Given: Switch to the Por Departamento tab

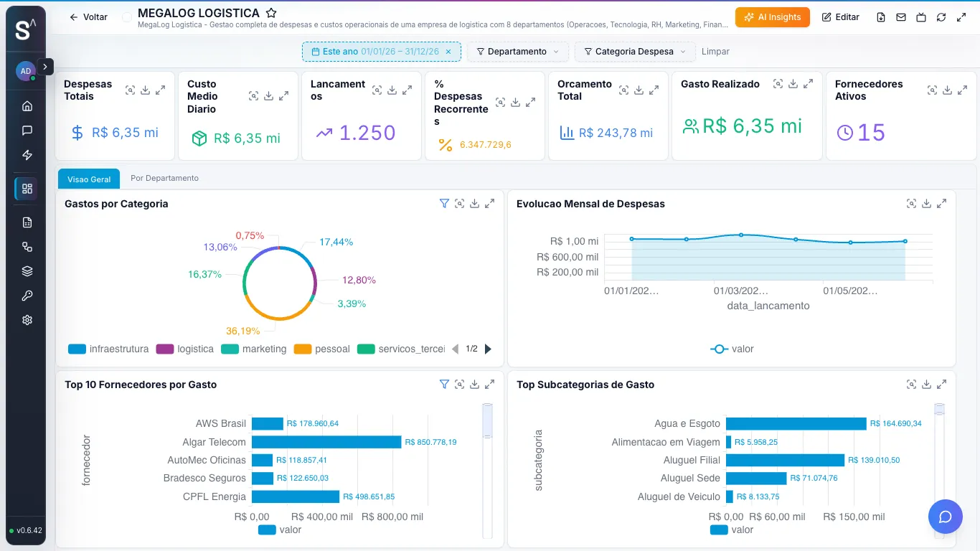Looking at the screenshot, I should point(164,179).
